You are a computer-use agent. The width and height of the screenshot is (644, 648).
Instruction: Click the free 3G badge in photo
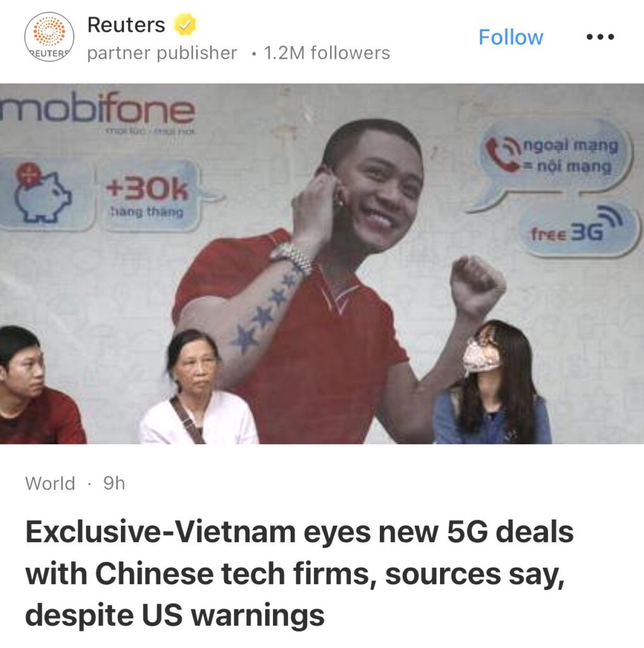click(x=578, y=230)
